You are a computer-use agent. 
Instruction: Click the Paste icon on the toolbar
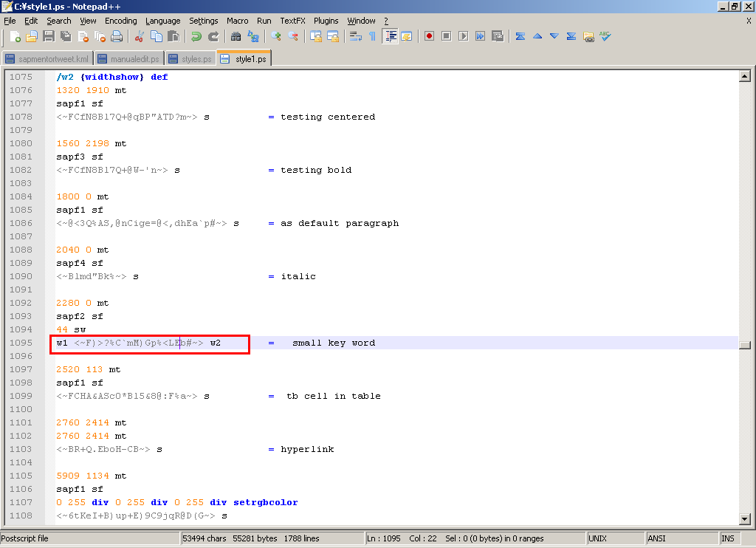174,35
